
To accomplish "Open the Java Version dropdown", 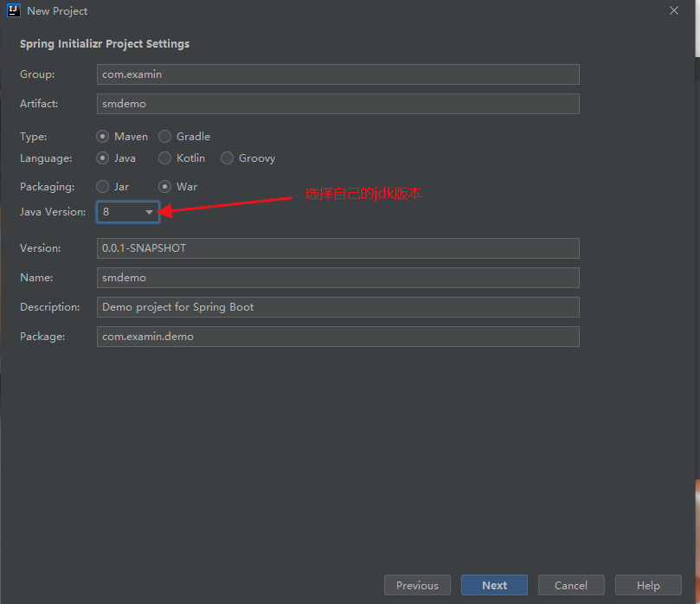I will click(x=128, y=212).
